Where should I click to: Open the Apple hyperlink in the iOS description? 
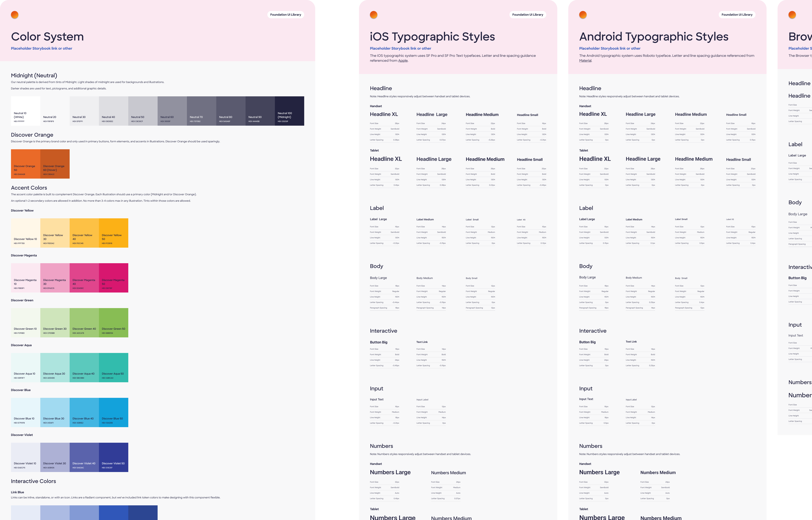point(403,61)
